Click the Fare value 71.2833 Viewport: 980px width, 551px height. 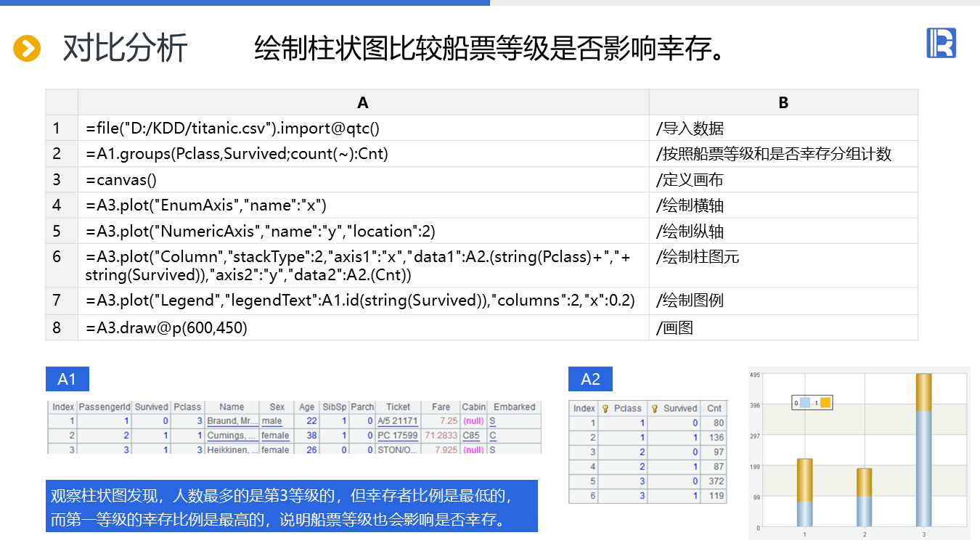click(441, 436)
